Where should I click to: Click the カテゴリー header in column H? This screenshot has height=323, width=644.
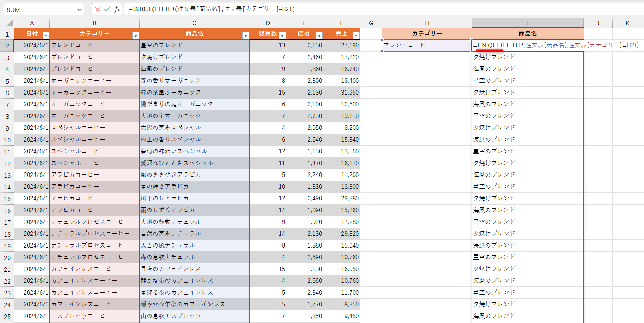pos(427,34)
